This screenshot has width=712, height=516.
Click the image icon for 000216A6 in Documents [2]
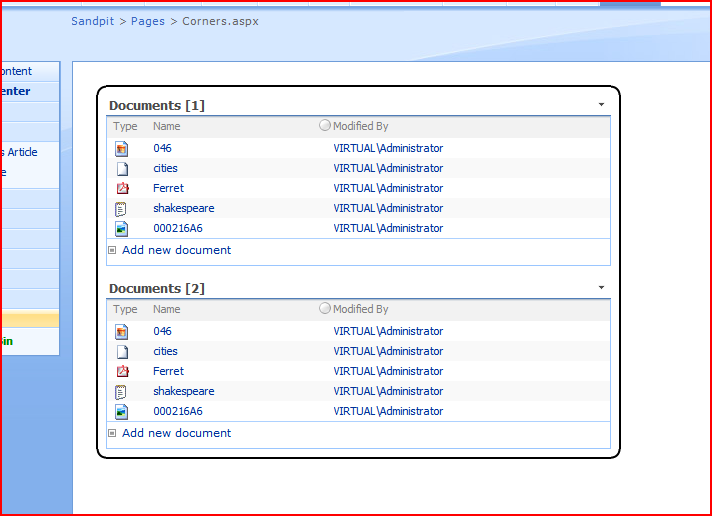[122, 412]
